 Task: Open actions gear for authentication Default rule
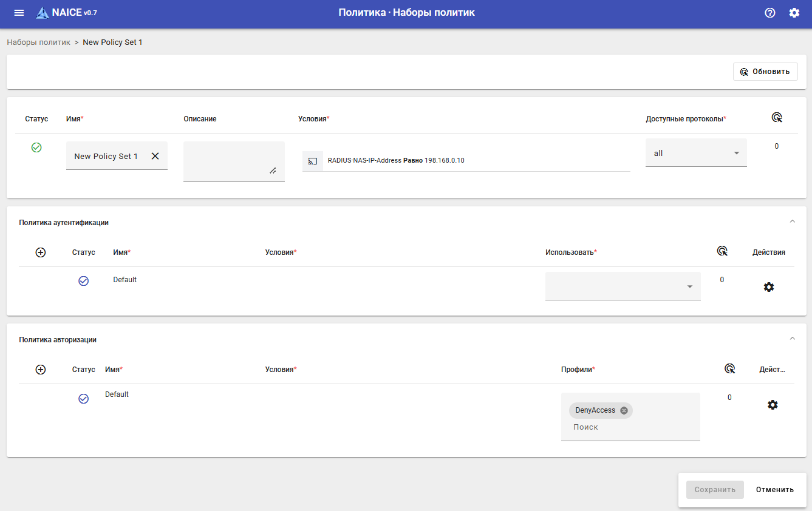(x=769, y=287)
